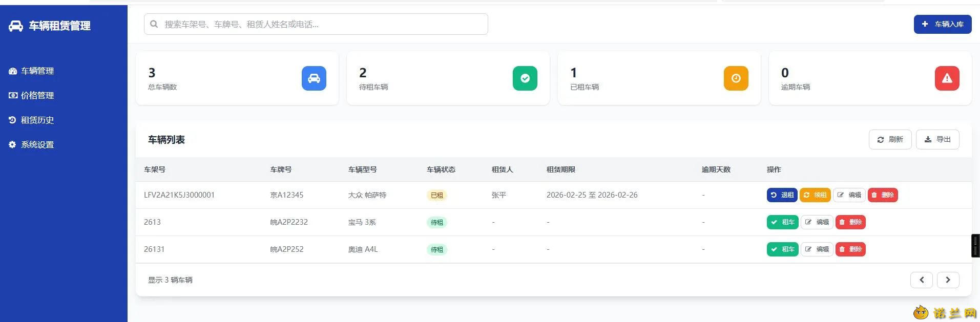The height and width of the screenshot is (322, 980).
Task: Click green checkmark icon on 待租车辆 card
Action: tap(525, 78)
